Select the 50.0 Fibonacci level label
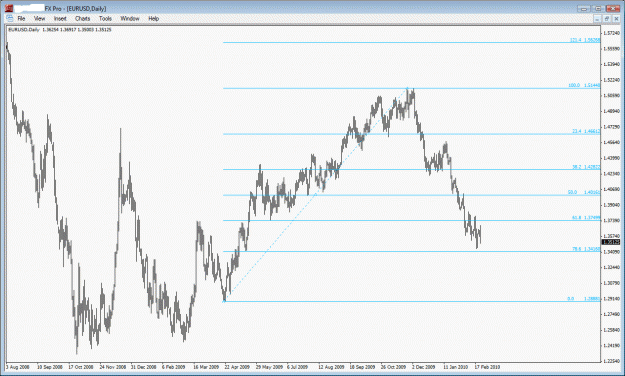 point(584,192)
